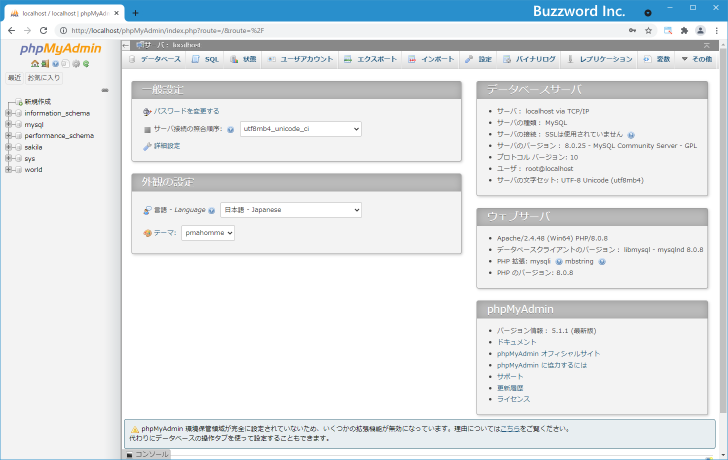This screenshot has height=460, width=728.
Task: Click the home icon under the phpMyAdmin logo
Action: pyautogui.click(x=35, y=64)
